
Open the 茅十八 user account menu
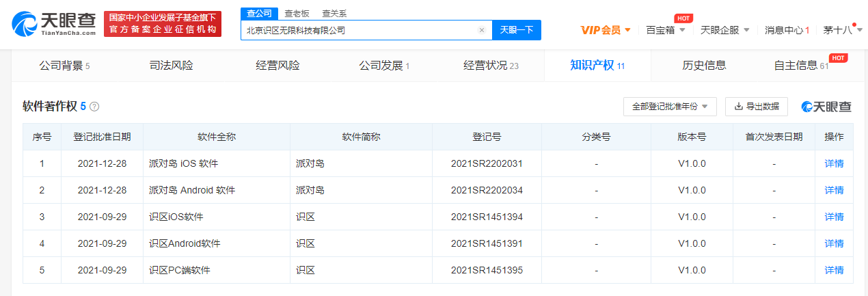click(841, 30)
